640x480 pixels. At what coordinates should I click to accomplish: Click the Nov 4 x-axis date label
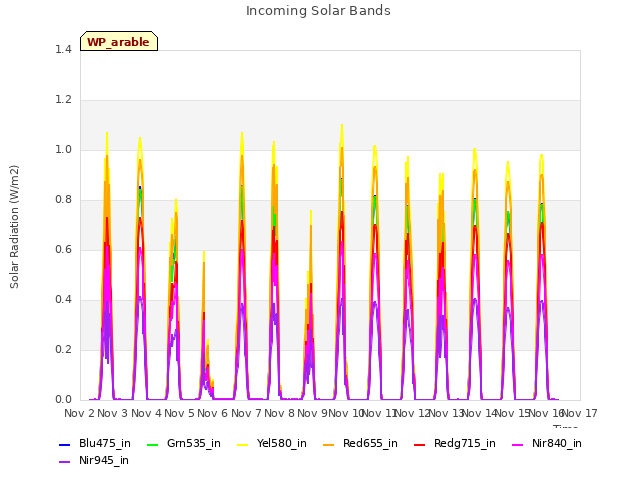146,413
